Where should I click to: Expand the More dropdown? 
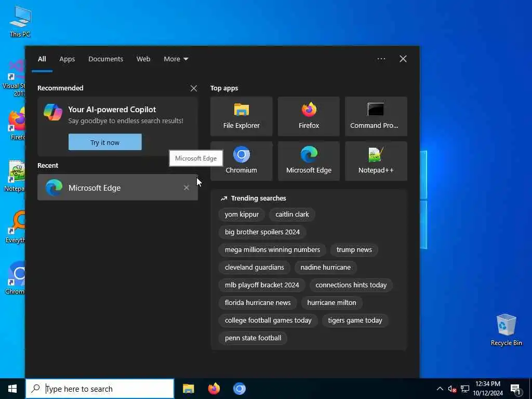point(176,59)
